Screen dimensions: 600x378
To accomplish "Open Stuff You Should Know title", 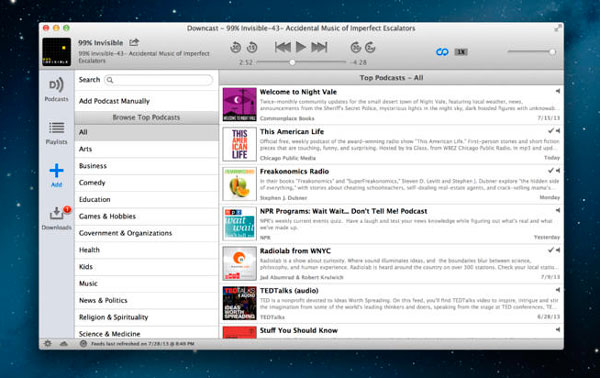I will pyautogui.click(x=298, y=330).
